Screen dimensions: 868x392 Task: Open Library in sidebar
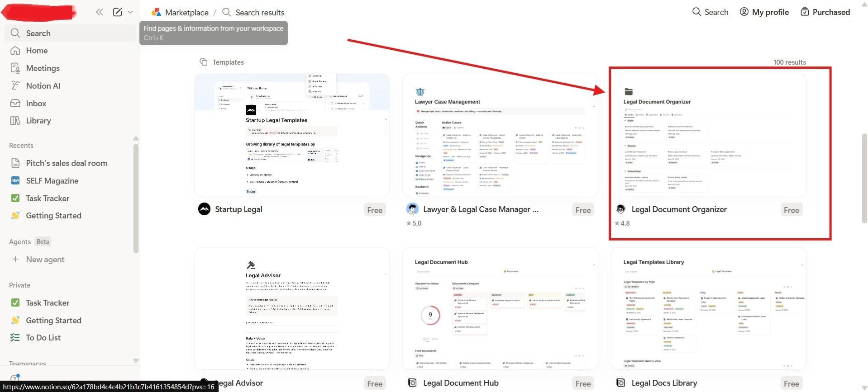(70, 121)
